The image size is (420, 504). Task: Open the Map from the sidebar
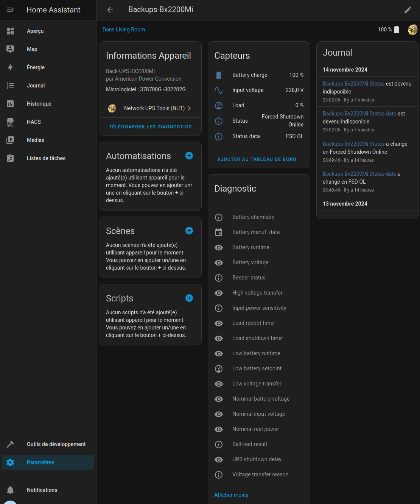pyautogui.click(x=32, y=49)
